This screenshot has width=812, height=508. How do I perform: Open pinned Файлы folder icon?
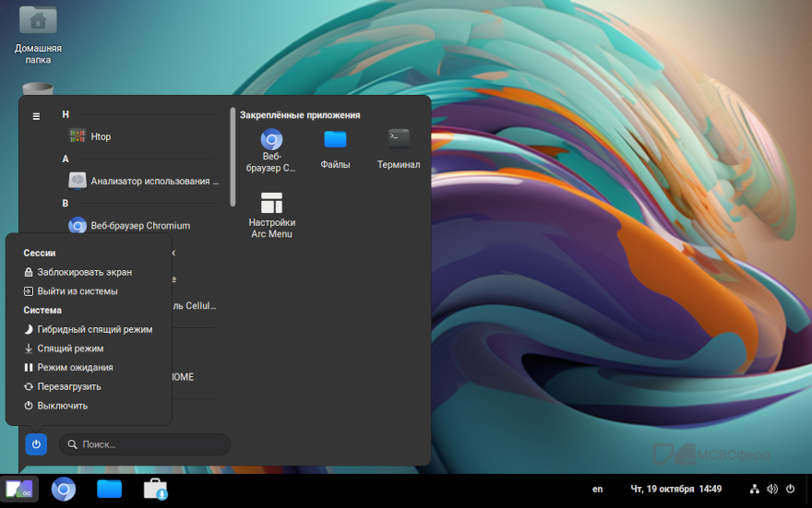pyautogui.click(x=335, y=148)
